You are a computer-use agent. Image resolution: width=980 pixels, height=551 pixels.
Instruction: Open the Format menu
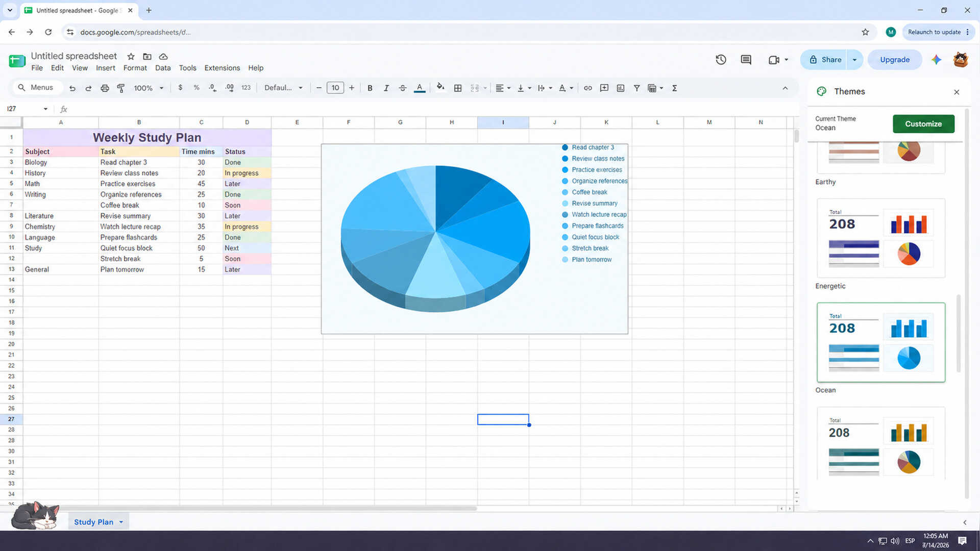pos(135,68)
